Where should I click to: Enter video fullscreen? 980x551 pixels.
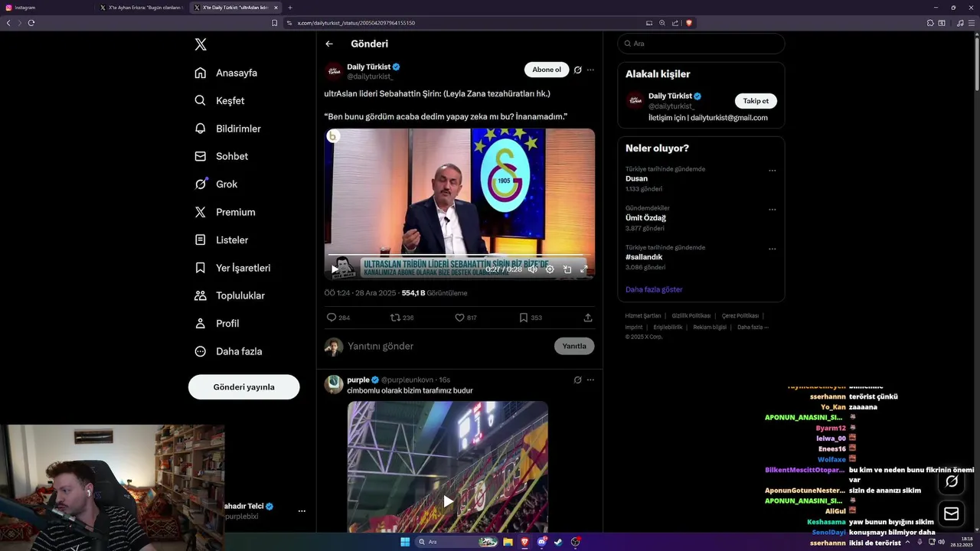583,269
